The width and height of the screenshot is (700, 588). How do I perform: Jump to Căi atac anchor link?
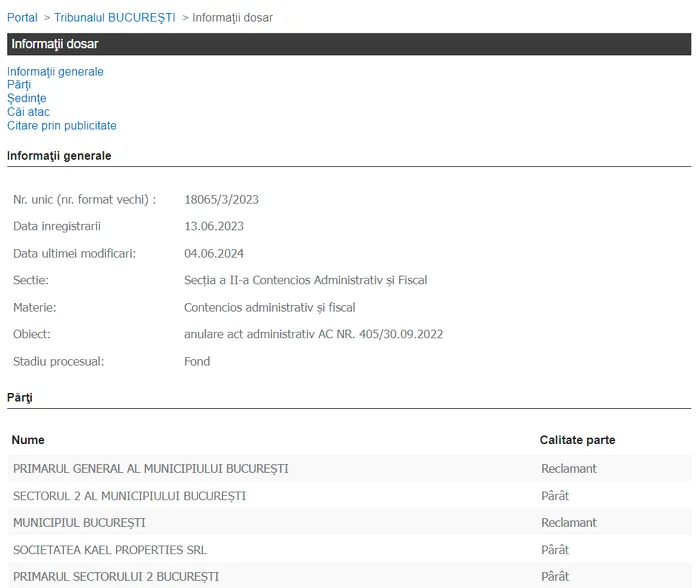[29, 112]
